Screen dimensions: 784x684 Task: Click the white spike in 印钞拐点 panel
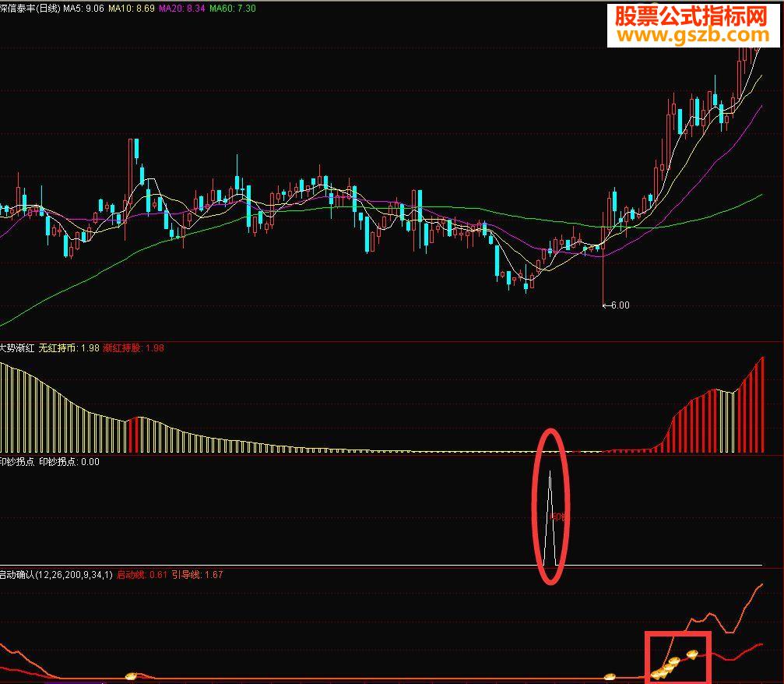click(550, 518)
